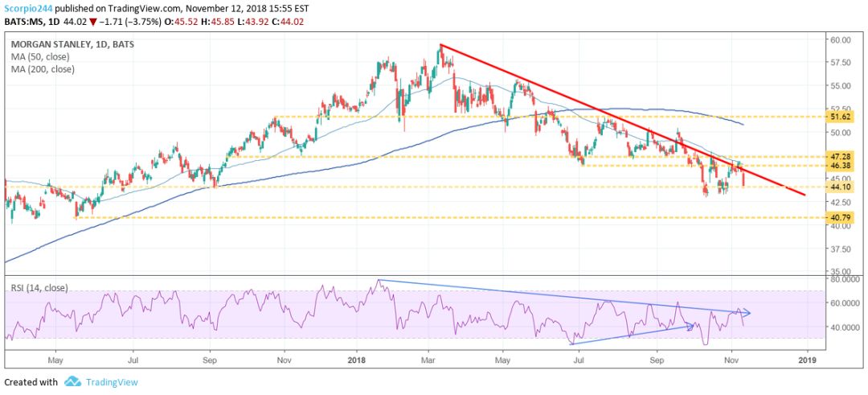The width and height of the screenshot is (868, 395).
Task: Click the 2018 label on time axis
Action: tap(357, 359)
